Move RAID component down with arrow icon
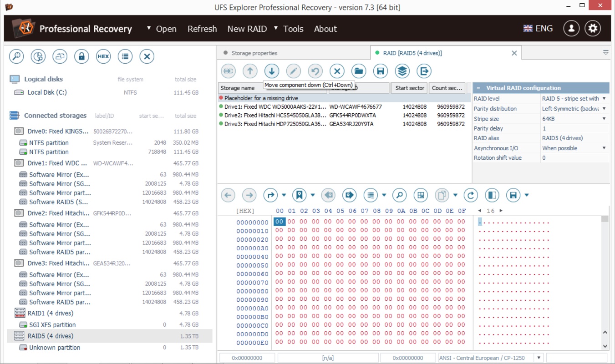 272,71
